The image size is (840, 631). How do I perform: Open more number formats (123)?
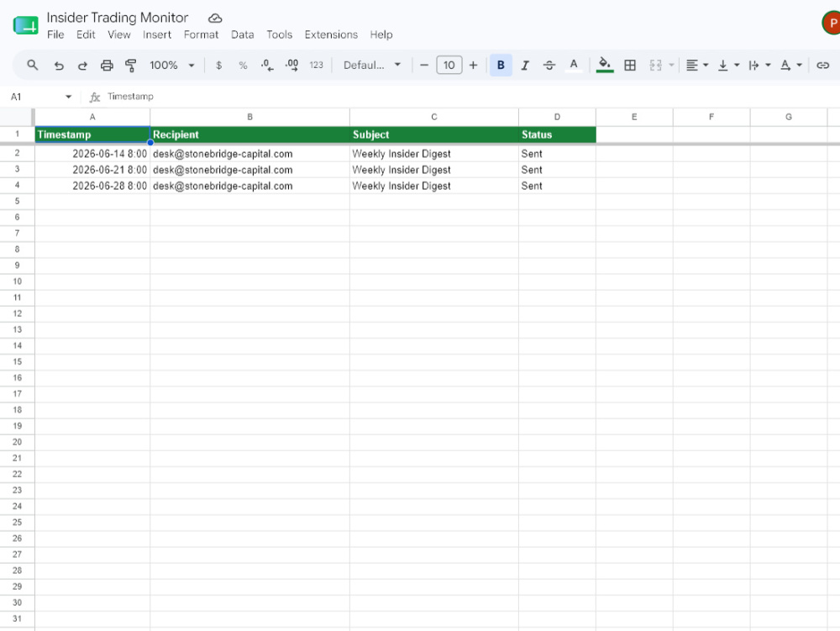316,66
